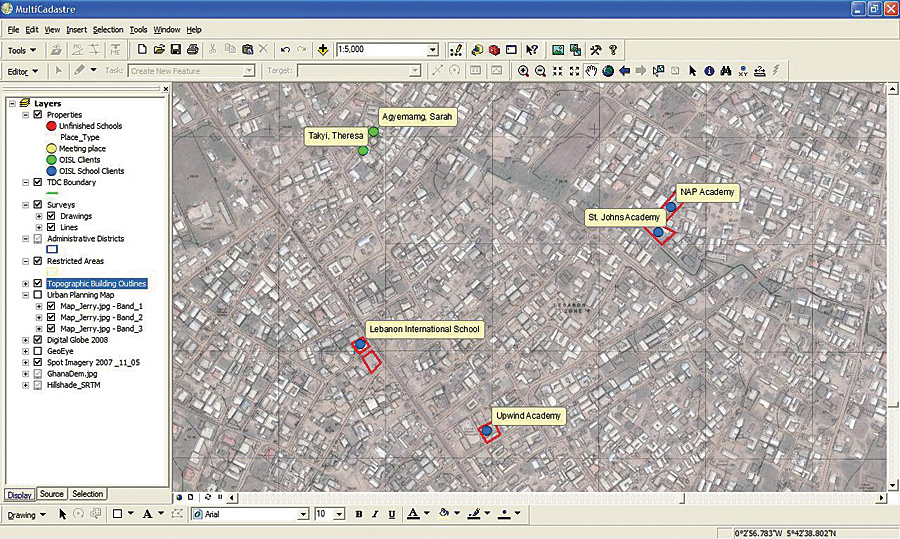Viewport: 900px width, 539px height.
Task: Open Find with binoculars icon
Action: tap(726, 71)
